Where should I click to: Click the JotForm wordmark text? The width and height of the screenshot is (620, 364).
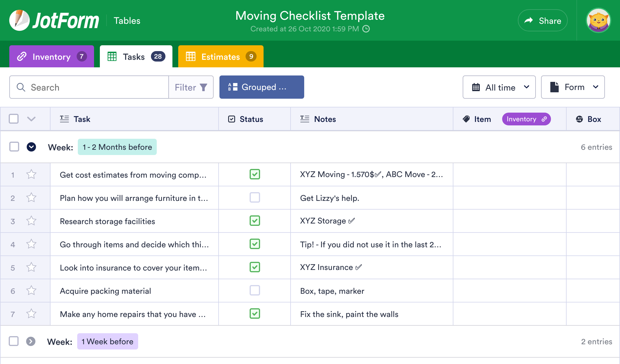pos(66,21)
